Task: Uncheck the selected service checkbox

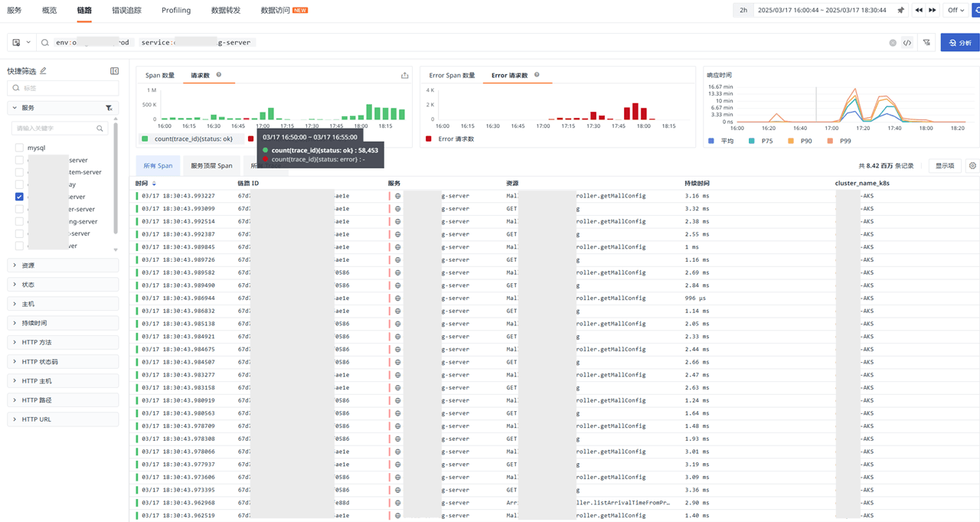Action: pyautogui.click(x=19, y=197)
